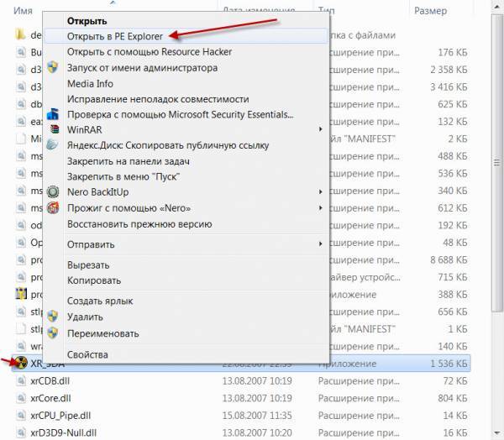Click the dll icon in the 176 КБ row

point(21,52)
